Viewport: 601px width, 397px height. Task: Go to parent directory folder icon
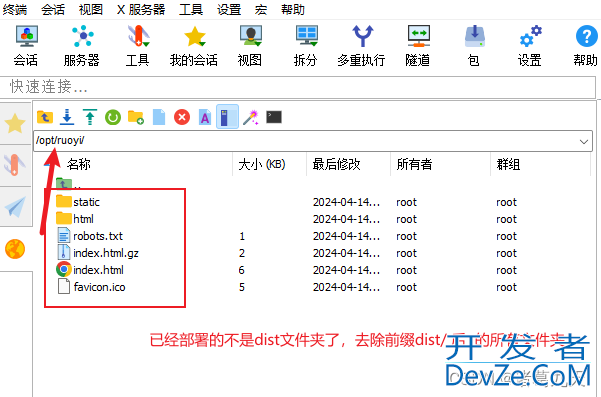(x=45, y=117)
